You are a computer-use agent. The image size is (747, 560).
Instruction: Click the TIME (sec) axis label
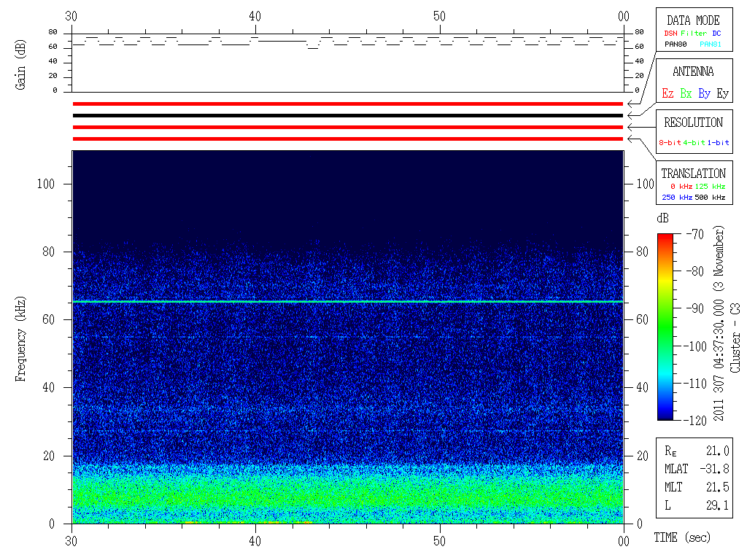pos(681,537)
